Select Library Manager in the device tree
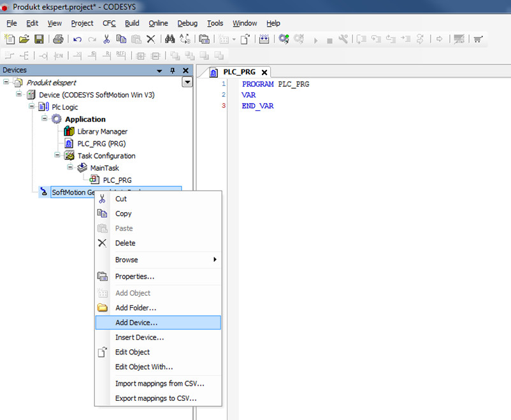 tap(103, 131)
